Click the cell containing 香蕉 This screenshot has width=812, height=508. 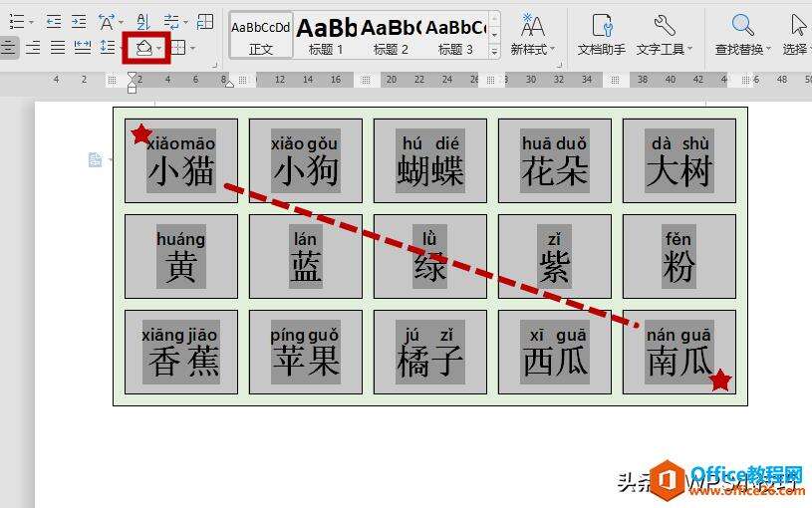point(181,353)
